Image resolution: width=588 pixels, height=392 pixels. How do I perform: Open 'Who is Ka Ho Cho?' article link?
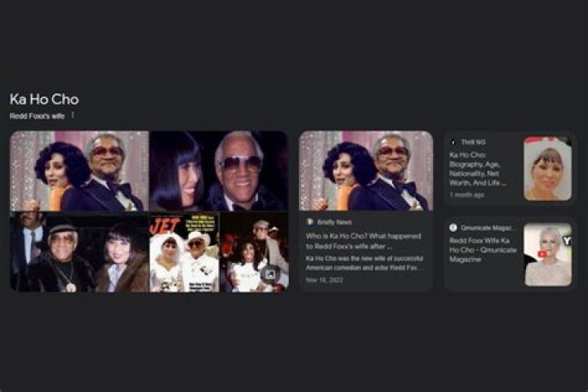pyautogui.click(x=363, y=241)
